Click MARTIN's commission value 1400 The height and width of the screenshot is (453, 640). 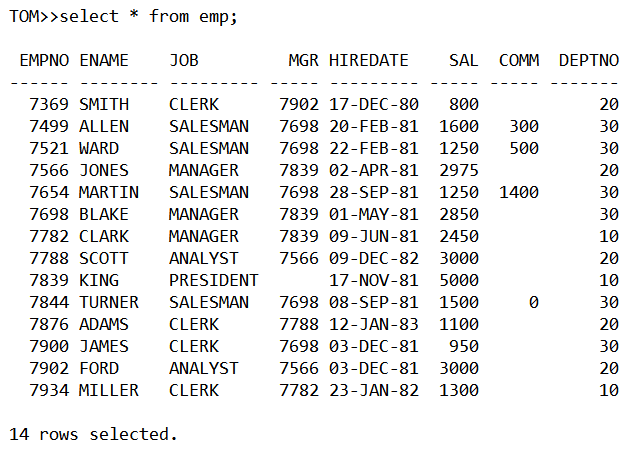[519, 192]
